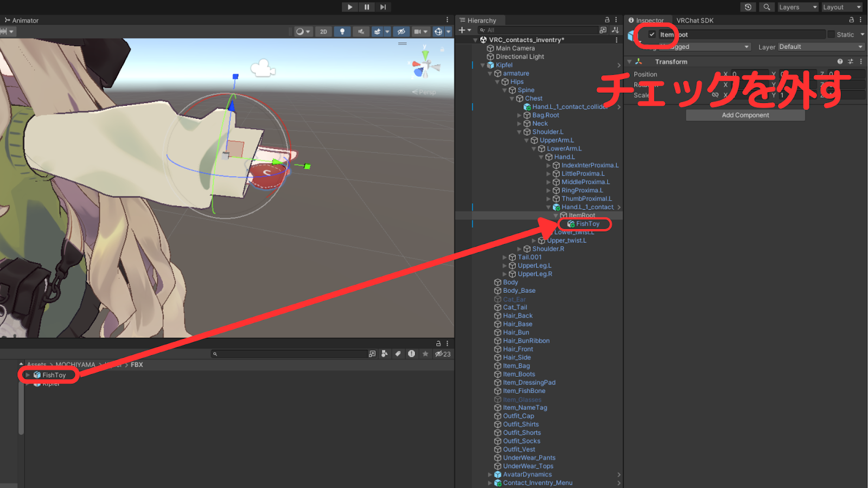Open the global search magnifier icon
868x488 pixels.
click(x=767, y=7)
